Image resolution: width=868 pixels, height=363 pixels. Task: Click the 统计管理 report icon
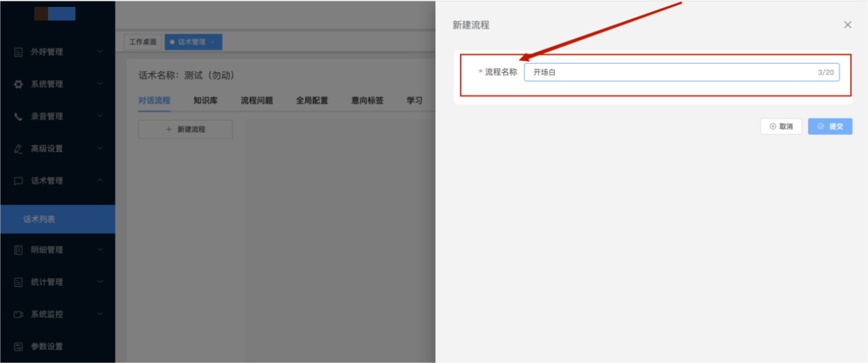coord(18,282)
